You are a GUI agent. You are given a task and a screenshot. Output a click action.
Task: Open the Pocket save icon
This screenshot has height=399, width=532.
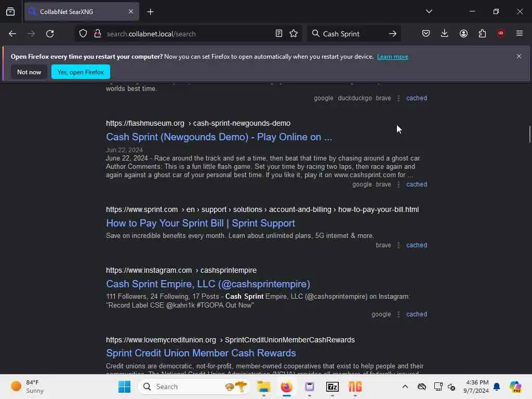pyautogui.click(x=426, y=33)
